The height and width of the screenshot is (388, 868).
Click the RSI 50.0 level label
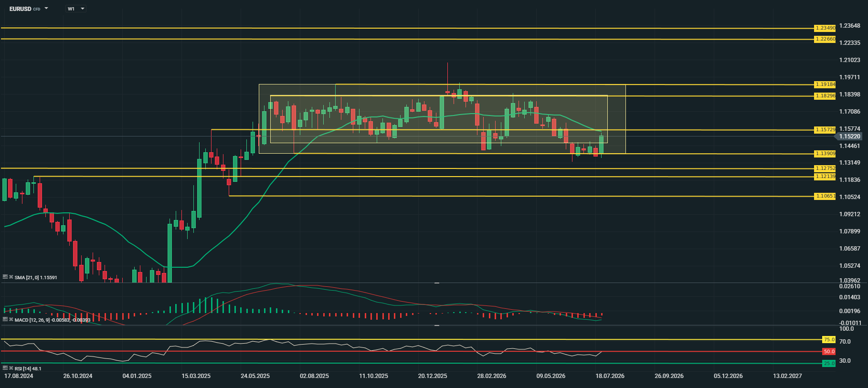click(829, 352)
